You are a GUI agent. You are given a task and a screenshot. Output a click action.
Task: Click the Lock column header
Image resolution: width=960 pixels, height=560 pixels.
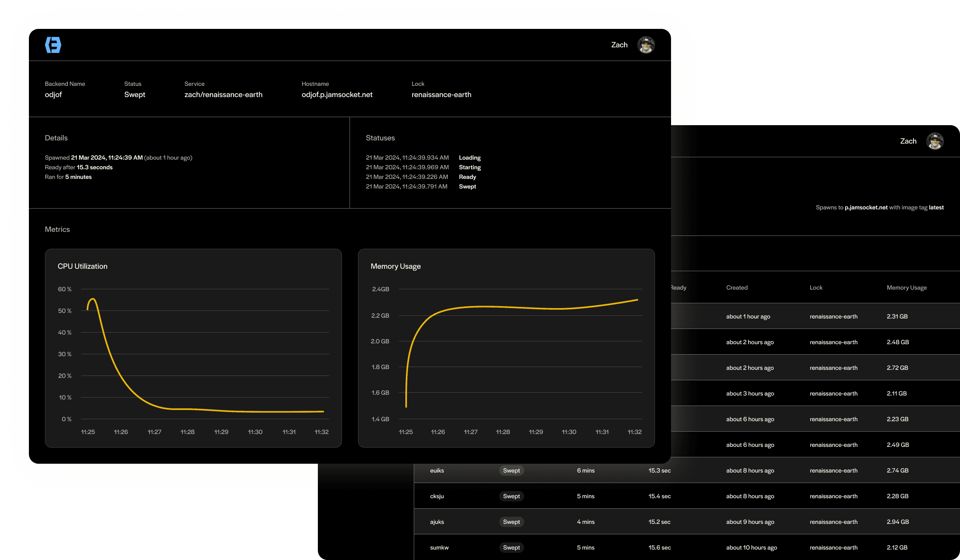tap(816, 288)
